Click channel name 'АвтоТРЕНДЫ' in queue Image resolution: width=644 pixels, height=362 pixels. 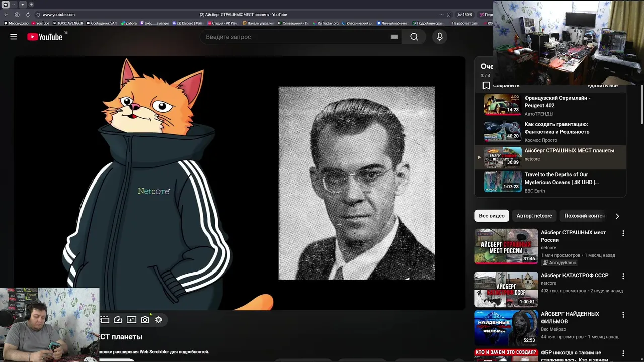(539, 114)
